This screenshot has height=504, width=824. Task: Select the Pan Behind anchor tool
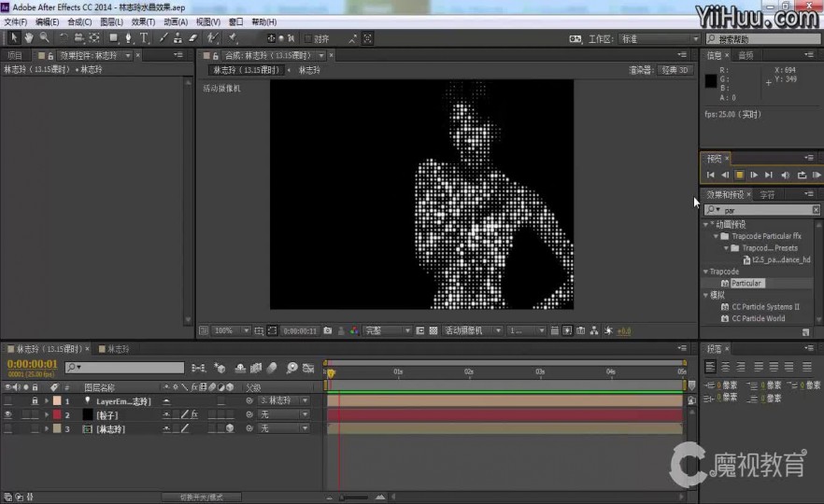(94, 37)
